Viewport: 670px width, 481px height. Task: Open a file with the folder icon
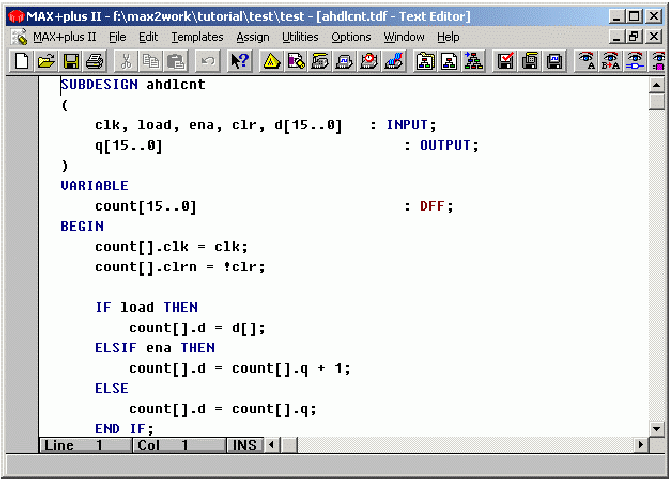(x=46, y=62)
